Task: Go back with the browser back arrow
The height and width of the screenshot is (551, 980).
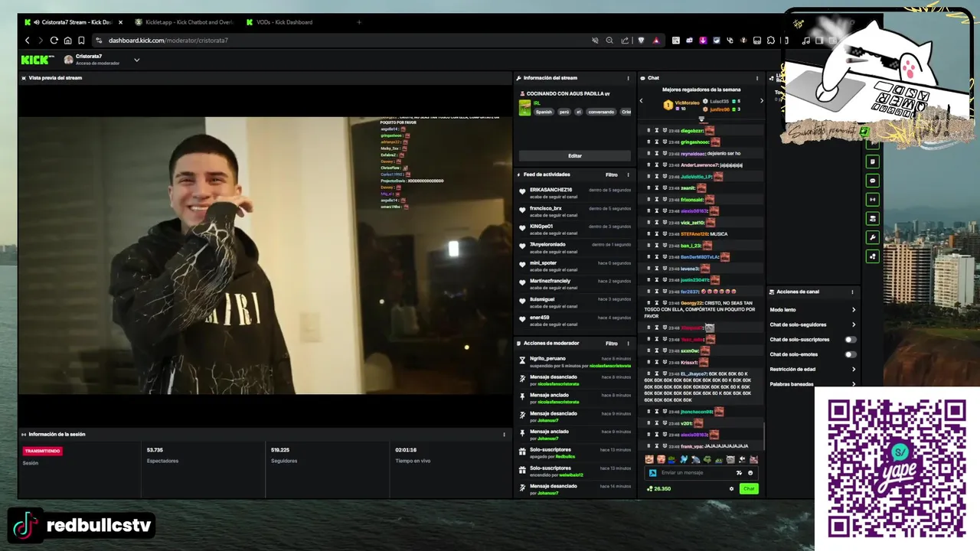Action: click(x=28, y=41)
